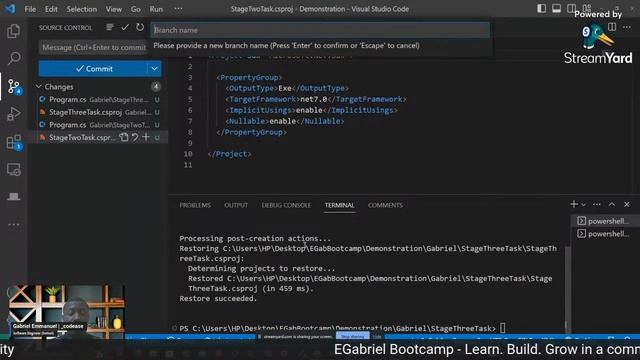640x360 pixels.
Task: Open StageThreeTask.csproj in the Changes list
Action: [99, 112]
